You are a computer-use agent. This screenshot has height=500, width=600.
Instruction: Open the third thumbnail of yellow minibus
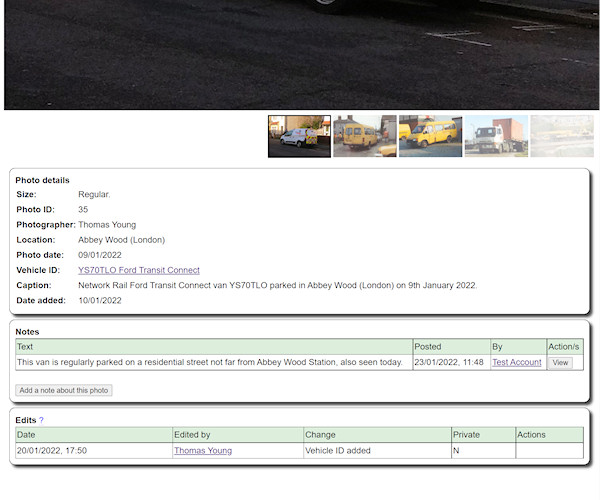coord(430,137)
